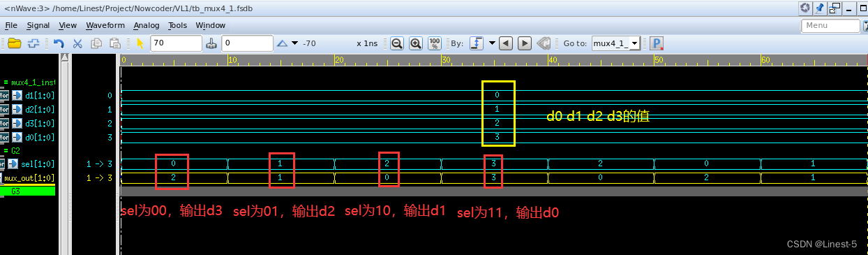Click the zoom out magnifier icon

click(396, 43)
